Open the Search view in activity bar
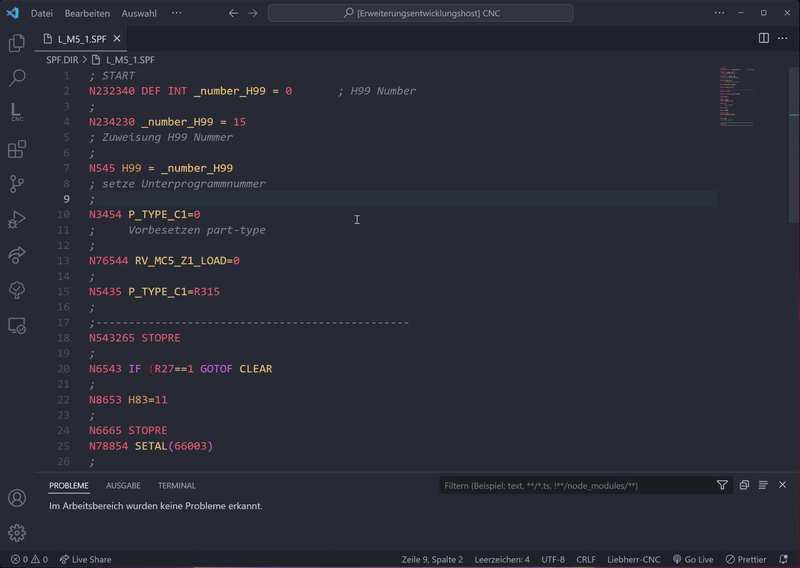The width and height of the screenshot is (800, 568). point(17,78)
